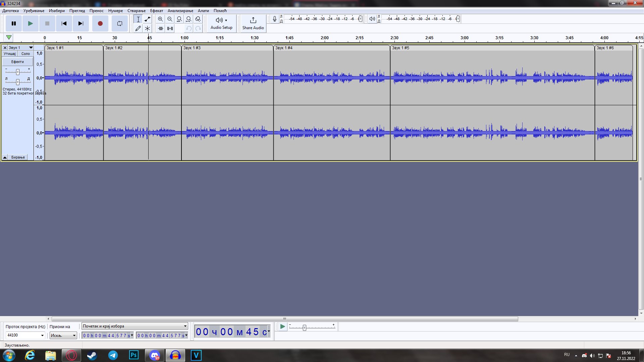The image size is (644, 362).
Task: Click the Zoom Toggle icon
Action: pyautogui.click(x=198, y=19)
